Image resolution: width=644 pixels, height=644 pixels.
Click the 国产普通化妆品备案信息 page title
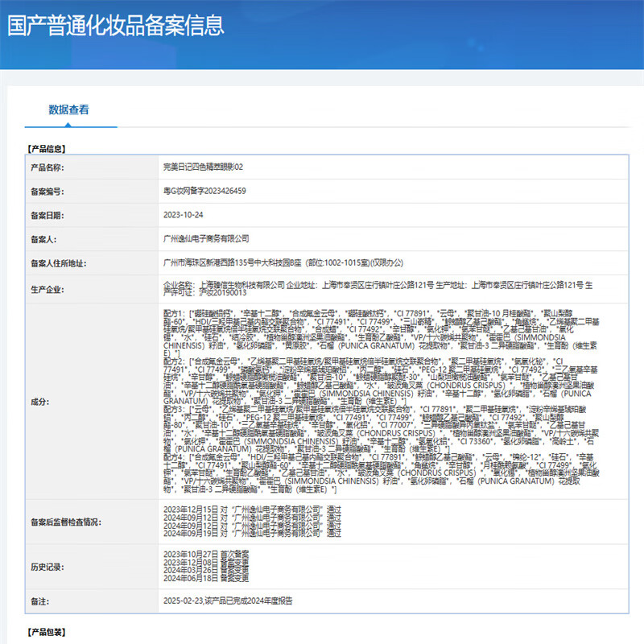pyautogui.click(x=116, y=24)
